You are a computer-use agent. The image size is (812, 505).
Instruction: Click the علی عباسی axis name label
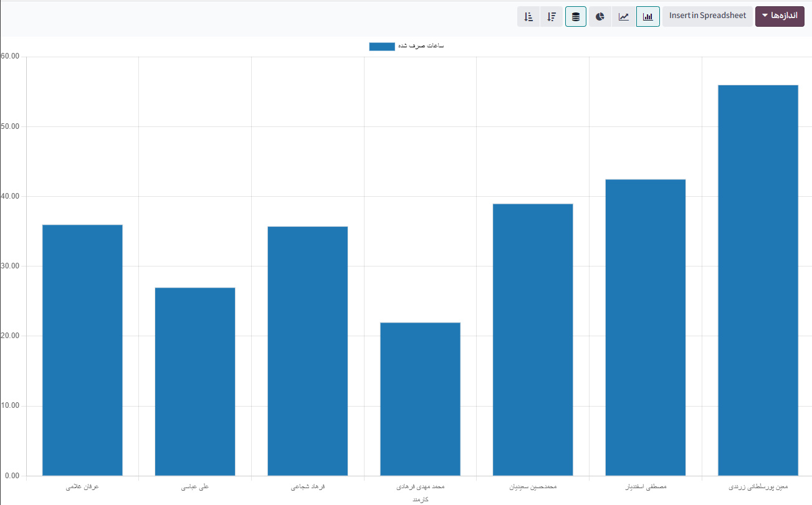(195, 486)
